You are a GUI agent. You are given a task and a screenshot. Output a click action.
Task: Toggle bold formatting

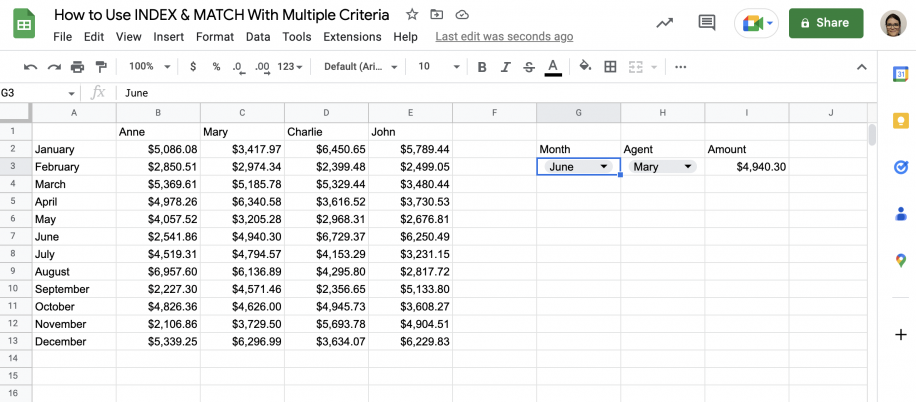[x=482, y=67]
